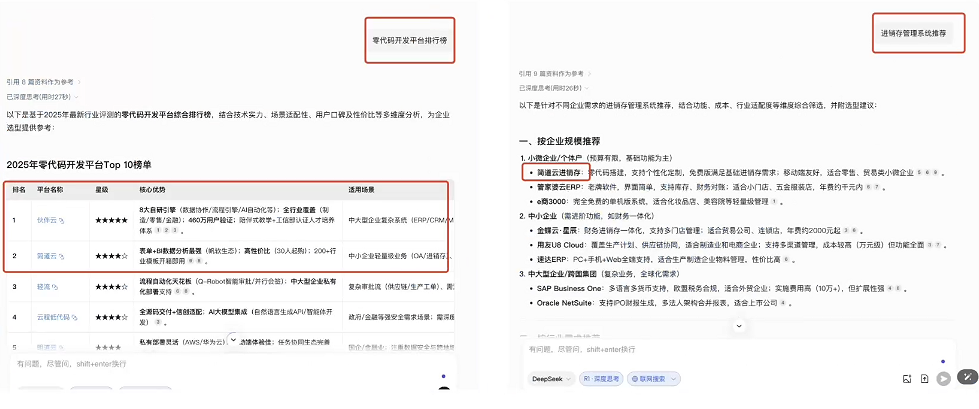Click the link icon beside 云程低代码
This screenshot has width=979, height=409.
77,317
